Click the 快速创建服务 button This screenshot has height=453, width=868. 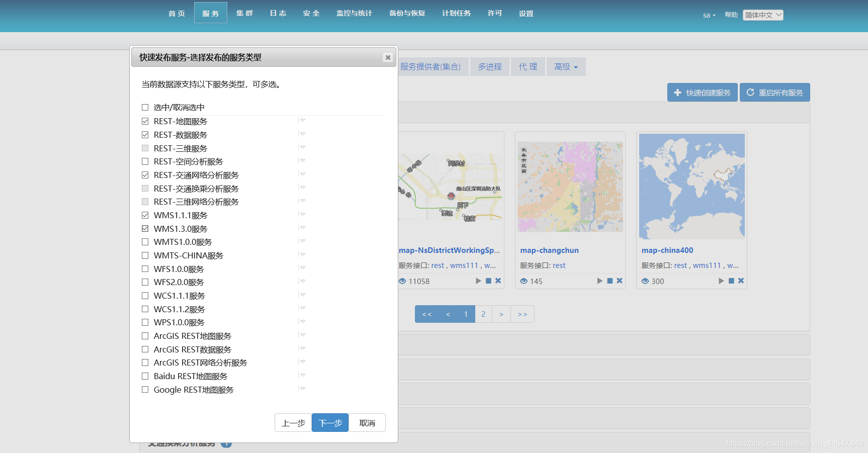[703, 93]
